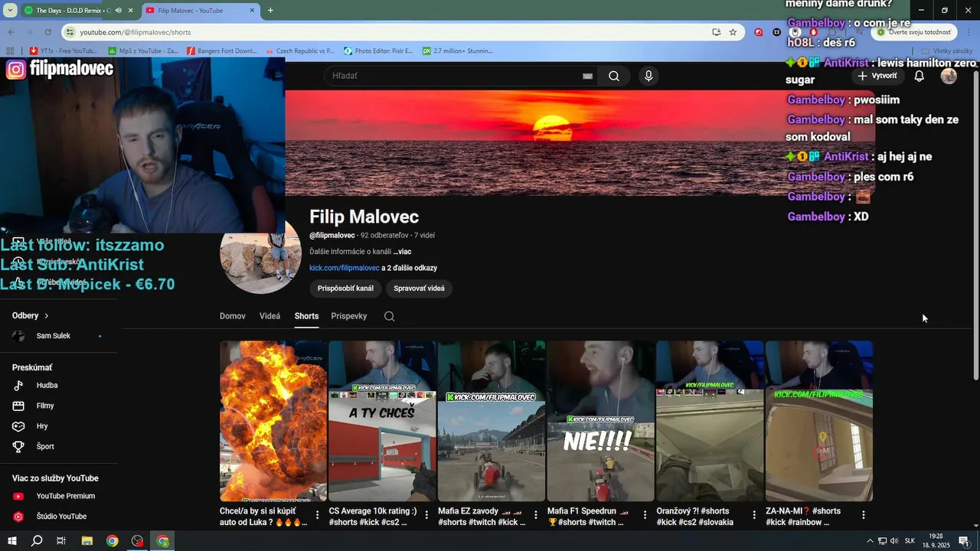Open Mp3 z YouTube bookmark

[x=143, y=51]
